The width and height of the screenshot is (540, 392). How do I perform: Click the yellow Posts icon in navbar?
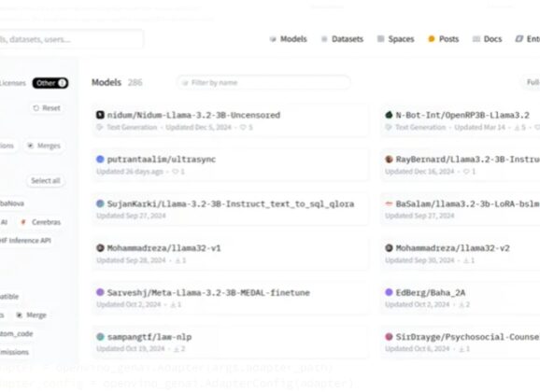(432, 39)
